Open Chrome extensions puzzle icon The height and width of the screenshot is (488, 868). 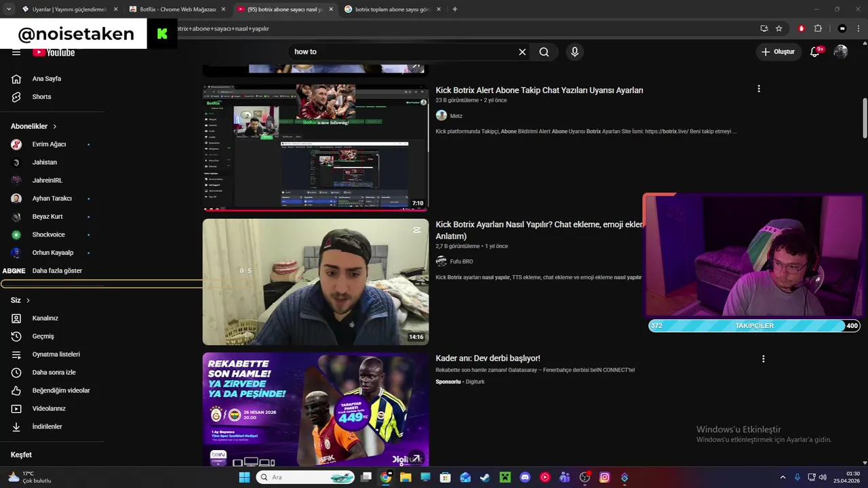point(818,28)
